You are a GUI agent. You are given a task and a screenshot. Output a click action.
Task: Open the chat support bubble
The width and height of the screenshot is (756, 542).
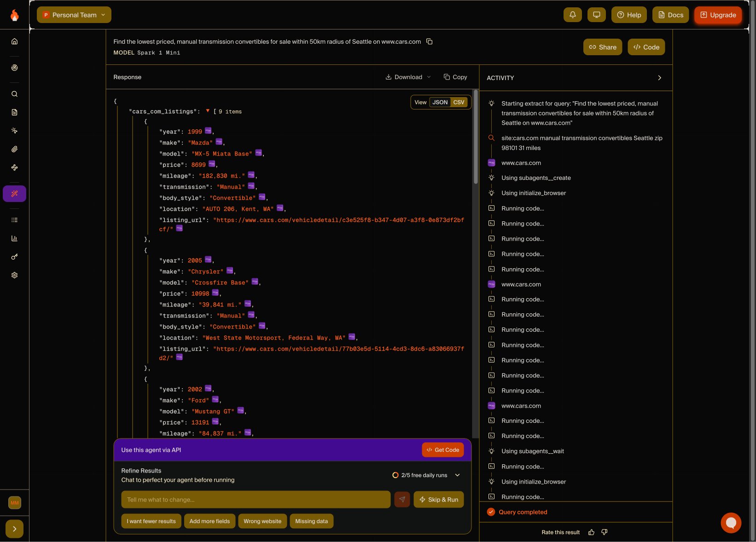[731, 523]
